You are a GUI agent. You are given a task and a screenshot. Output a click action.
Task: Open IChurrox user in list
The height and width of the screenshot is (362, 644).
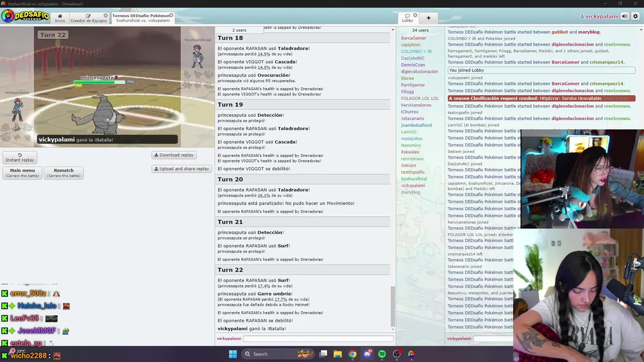pos(410,112)
